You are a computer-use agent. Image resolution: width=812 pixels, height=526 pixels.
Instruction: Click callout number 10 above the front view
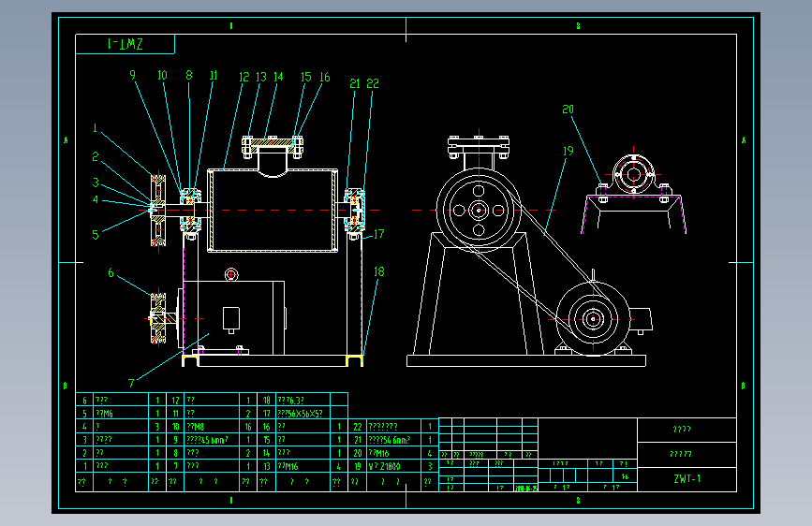[x=163, y=75]
